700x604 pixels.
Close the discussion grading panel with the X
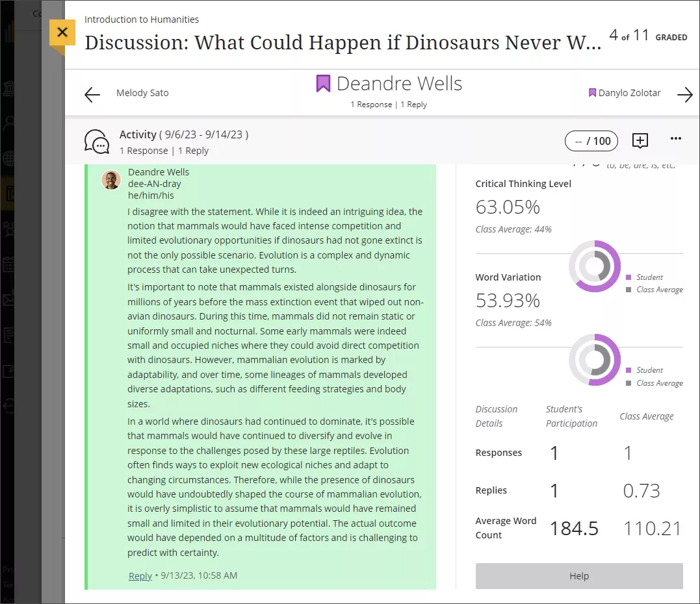coord(62,32)
